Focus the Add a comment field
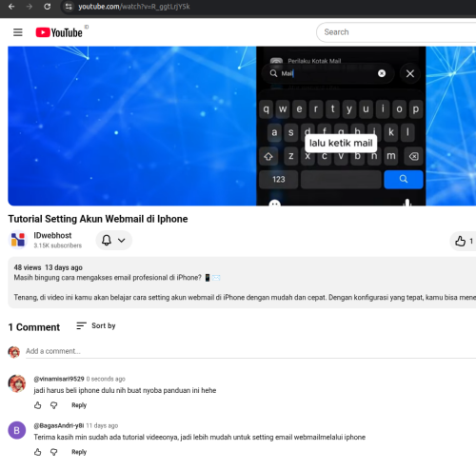This screenshot has width=476, height=470. point(250,351)
